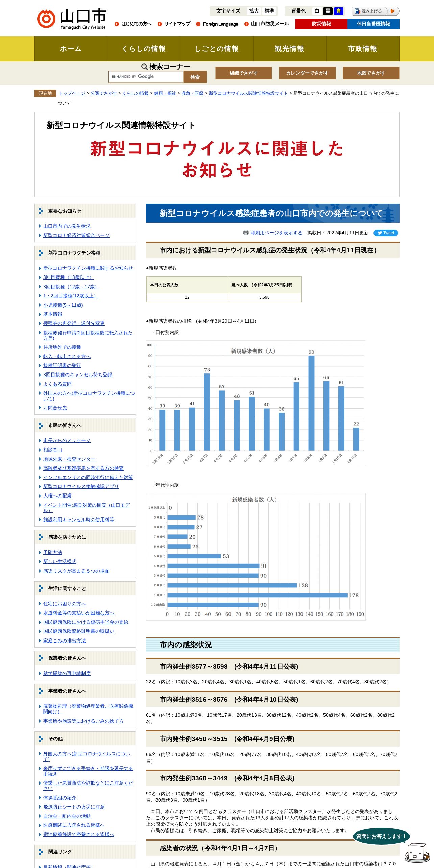Open 住宅にお困りの方へ sidebar link
Screen dimensions: 434x868
click(65, 604)
